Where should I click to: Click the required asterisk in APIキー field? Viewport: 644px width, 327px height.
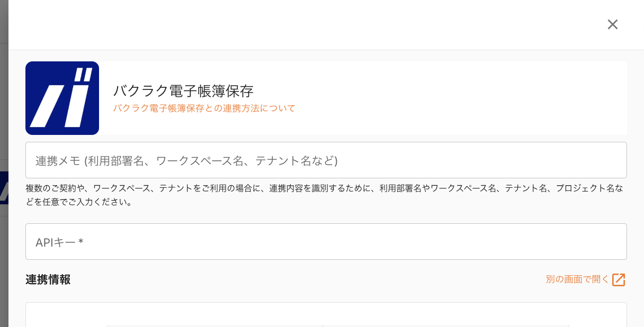(80, 242)
